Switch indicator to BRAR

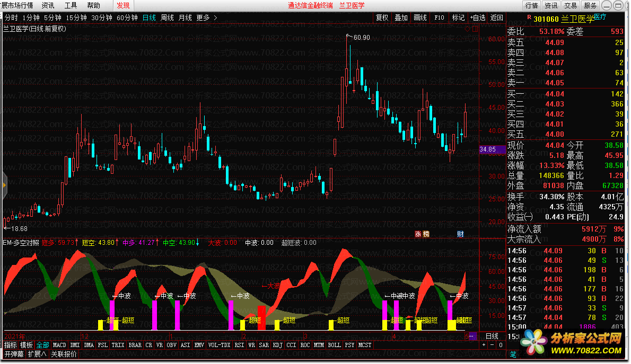[135, 345]
